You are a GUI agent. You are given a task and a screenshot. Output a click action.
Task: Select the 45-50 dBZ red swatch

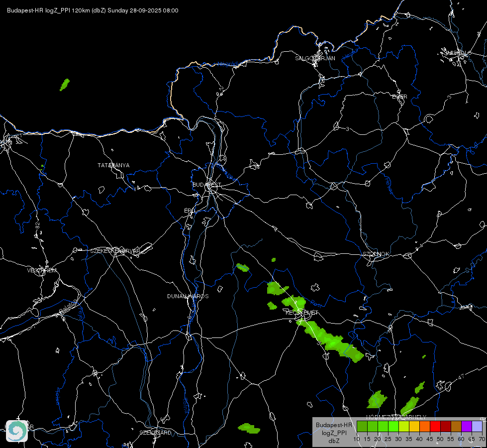(435, 426)
